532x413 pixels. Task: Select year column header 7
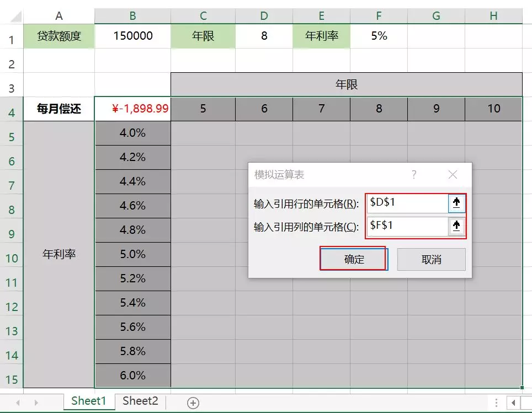(321, 109)
